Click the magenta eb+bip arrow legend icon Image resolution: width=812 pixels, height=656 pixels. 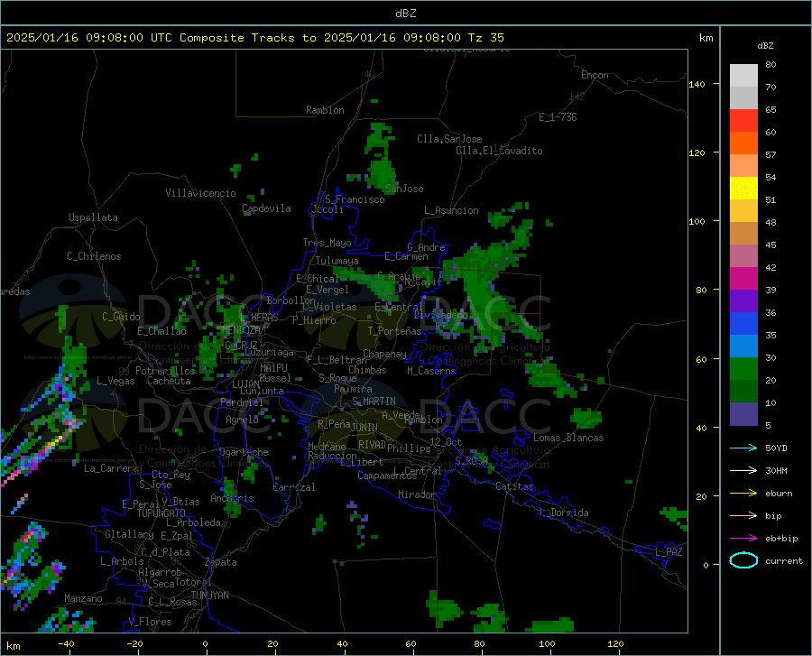click(x=743, y=539)
